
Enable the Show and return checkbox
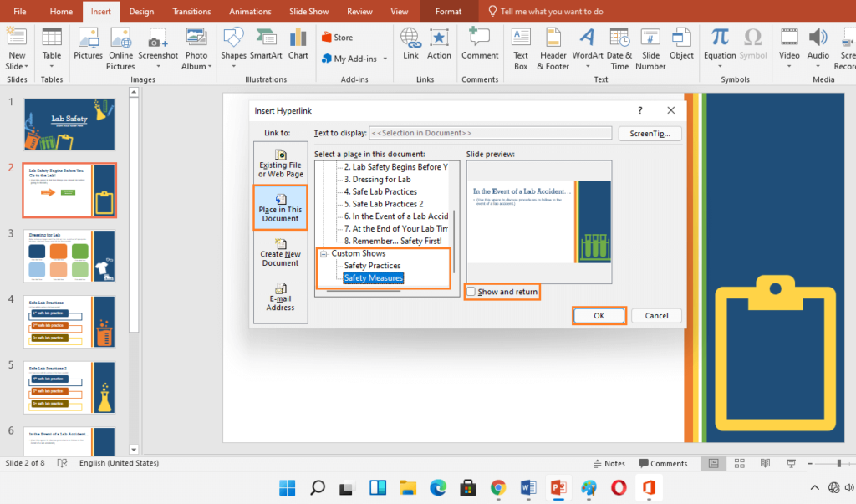point(471,292)
